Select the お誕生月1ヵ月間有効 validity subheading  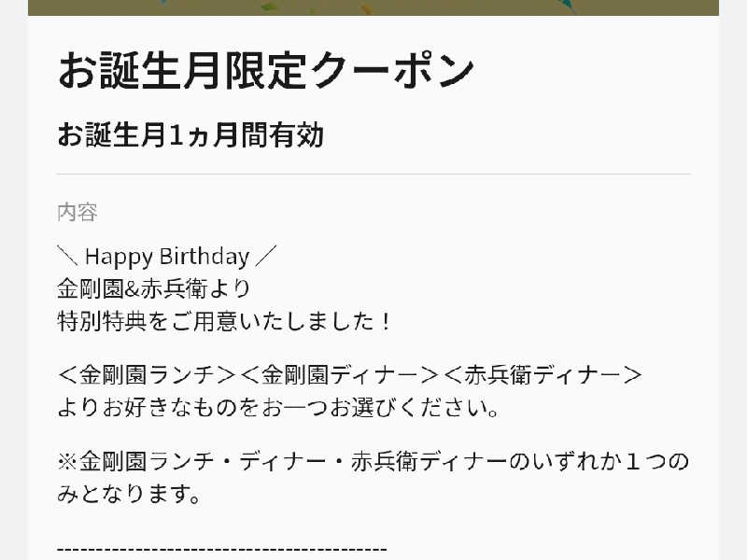click(x=190, y=135)
